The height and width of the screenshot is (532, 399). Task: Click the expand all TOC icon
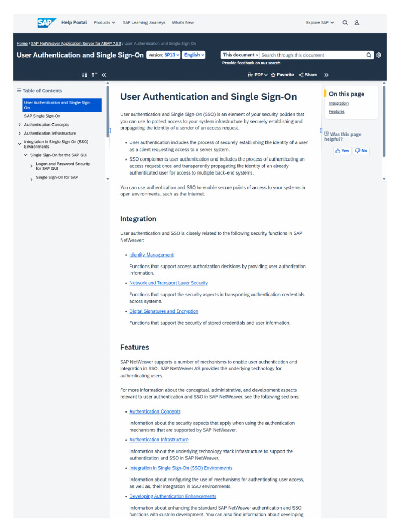(x=85, y=75)
